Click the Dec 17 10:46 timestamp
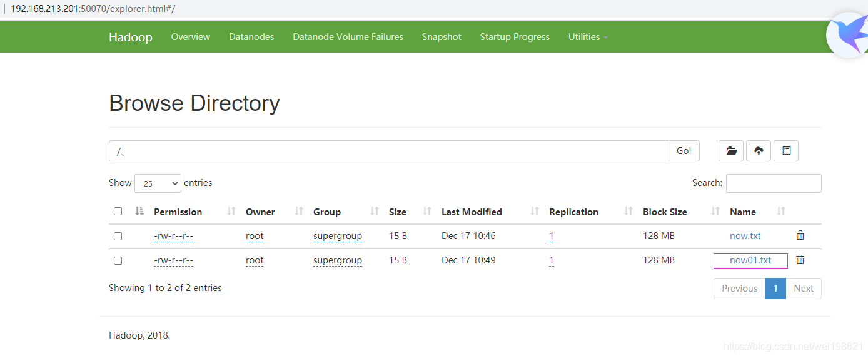Screen dimensions: 868x358 click(468, 236)
